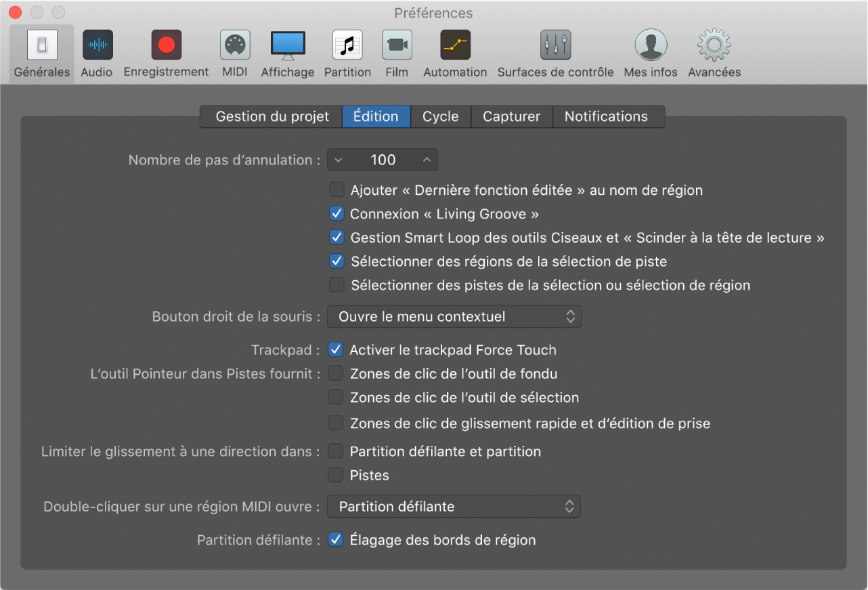The width and height of the screenshot is (868, 590).
Task: Open Double-cliquer sur une région MIDI dropdown
Action: [x=454, y=506]
